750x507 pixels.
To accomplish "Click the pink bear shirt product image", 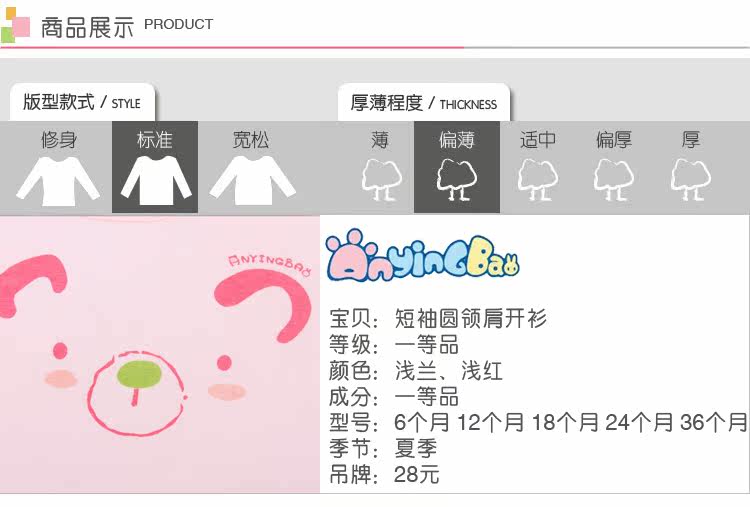I will [x=160, y=354].
